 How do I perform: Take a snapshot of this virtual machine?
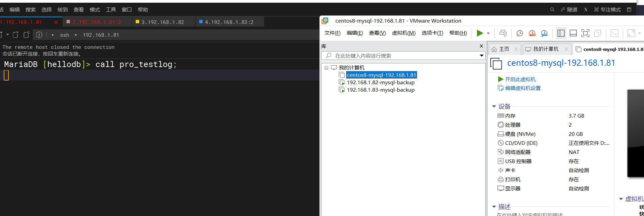pos(520,33)
